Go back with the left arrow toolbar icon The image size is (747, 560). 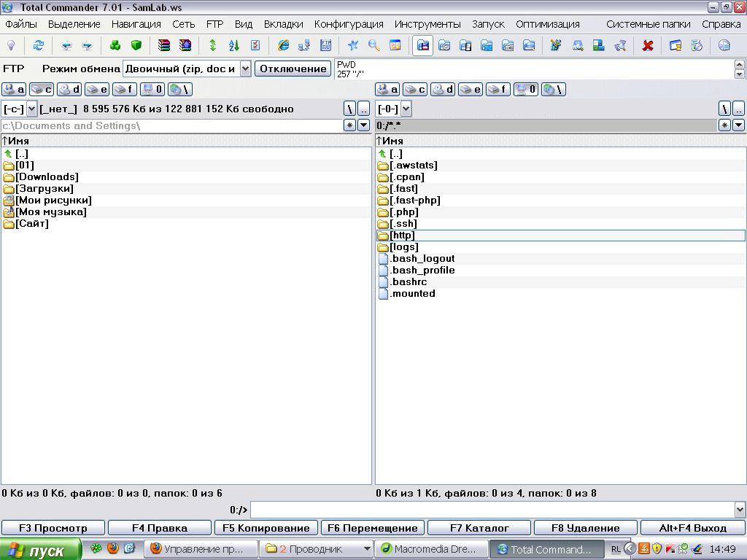click(66, 45)
